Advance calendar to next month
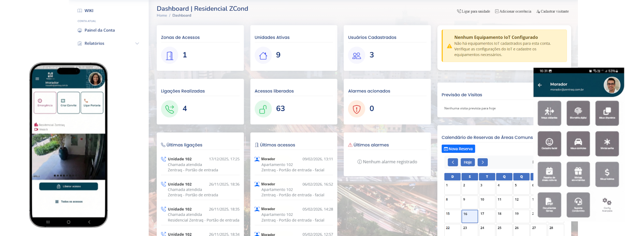Viewport: 644px width, 236px height. tap(482, 162)
